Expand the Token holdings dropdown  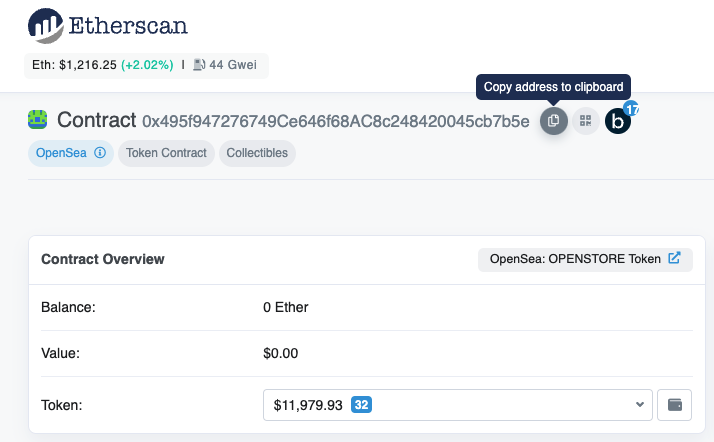point(457,405)
